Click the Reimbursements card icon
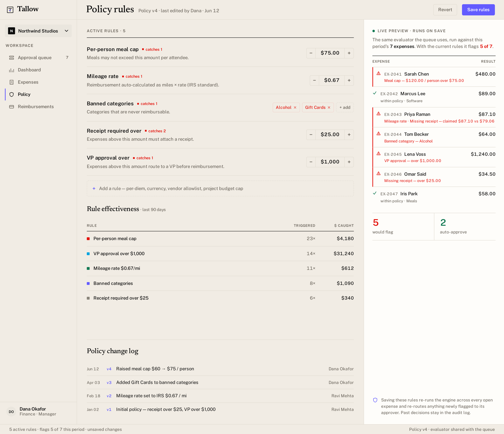This screenshot has width=504, height=434. click(x=11, y=107)
